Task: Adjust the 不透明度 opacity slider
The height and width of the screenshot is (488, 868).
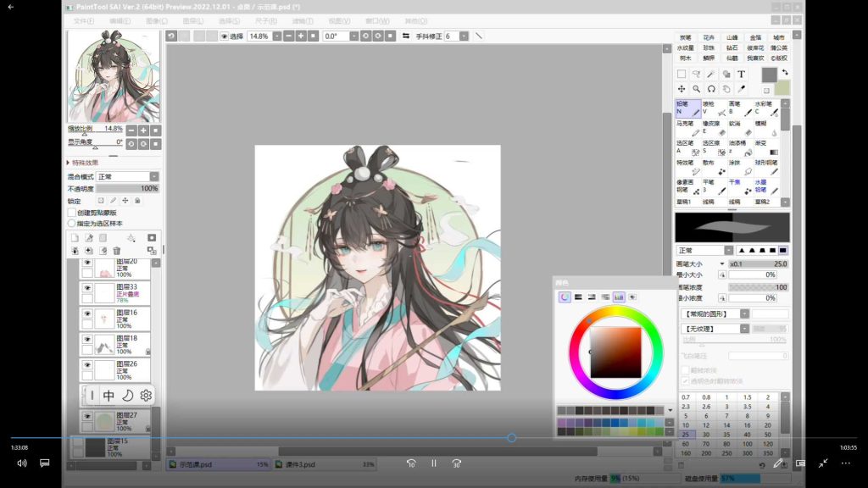Action: [x=128, y=189]
